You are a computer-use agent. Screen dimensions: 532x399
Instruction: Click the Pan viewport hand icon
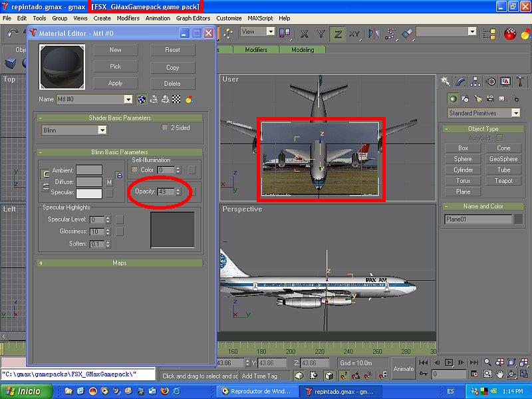[499, 374]
